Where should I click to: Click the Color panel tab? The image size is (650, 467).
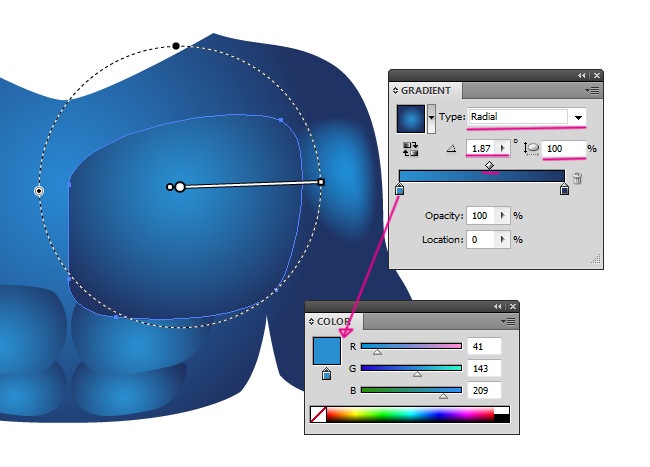click(x=335, y=322)
